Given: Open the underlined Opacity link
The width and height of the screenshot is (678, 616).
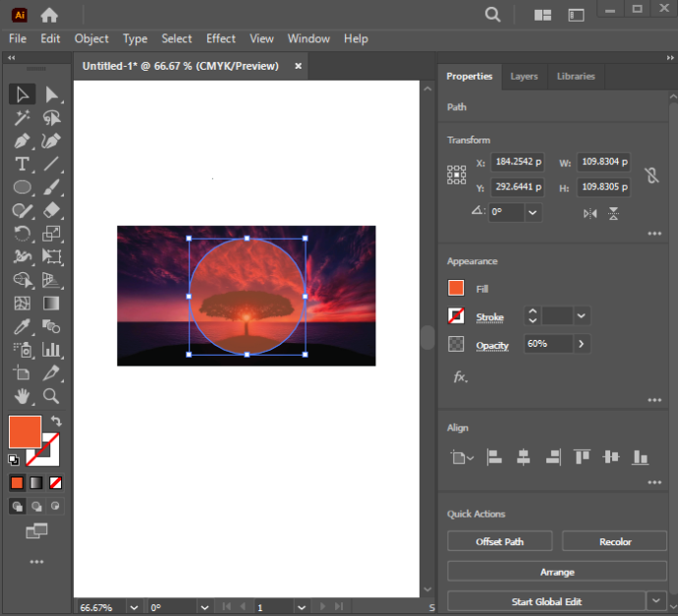Looking at the screenshot, I should (492, 346).
